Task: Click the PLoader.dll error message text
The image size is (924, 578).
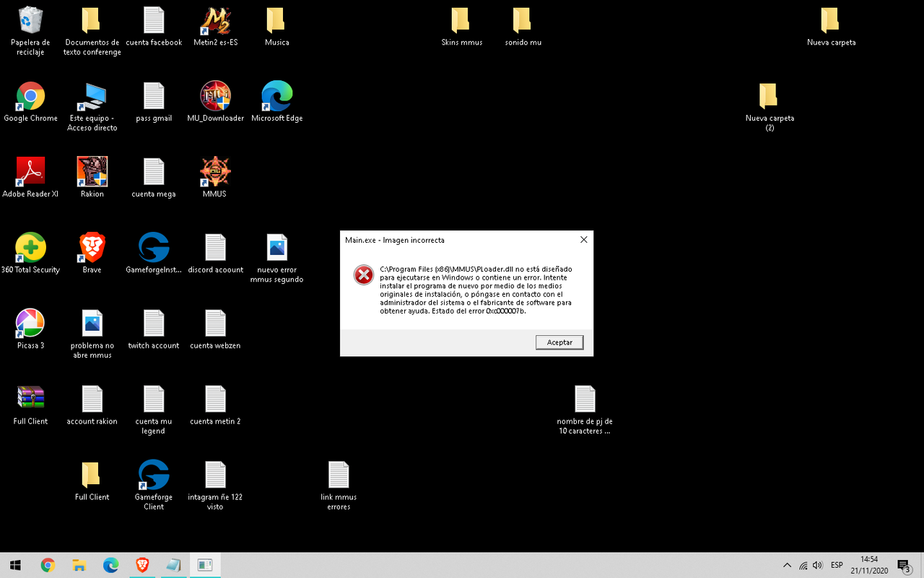Action: pyautogui.click(x=476, y=290)
